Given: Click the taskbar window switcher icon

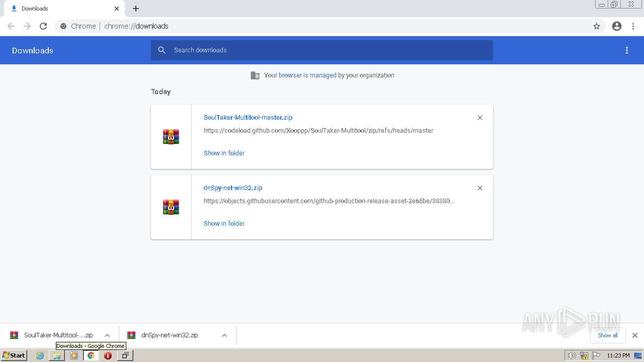Looking at the screenshot, I should point(125,355).
